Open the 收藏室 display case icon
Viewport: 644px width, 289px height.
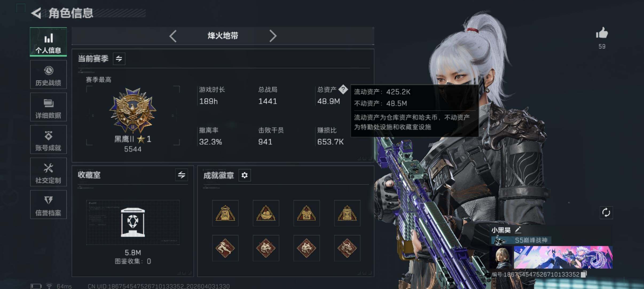(x=133, y=222)
